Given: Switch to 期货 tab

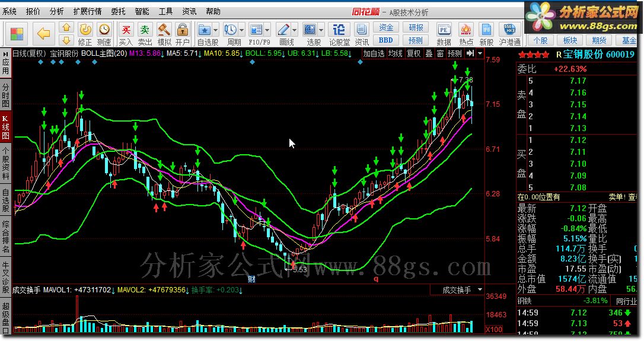Looking at the screenshot, I should pos(599,40).
